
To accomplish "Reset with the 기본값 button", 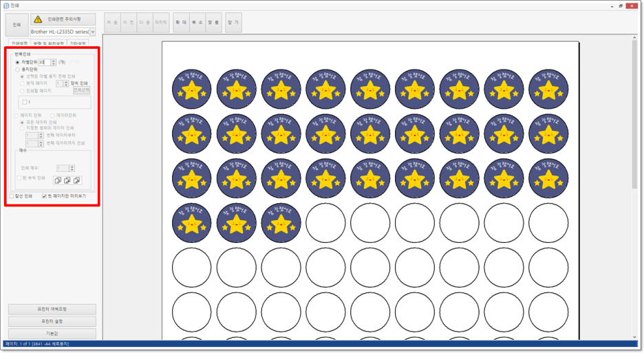I will 52,334.
